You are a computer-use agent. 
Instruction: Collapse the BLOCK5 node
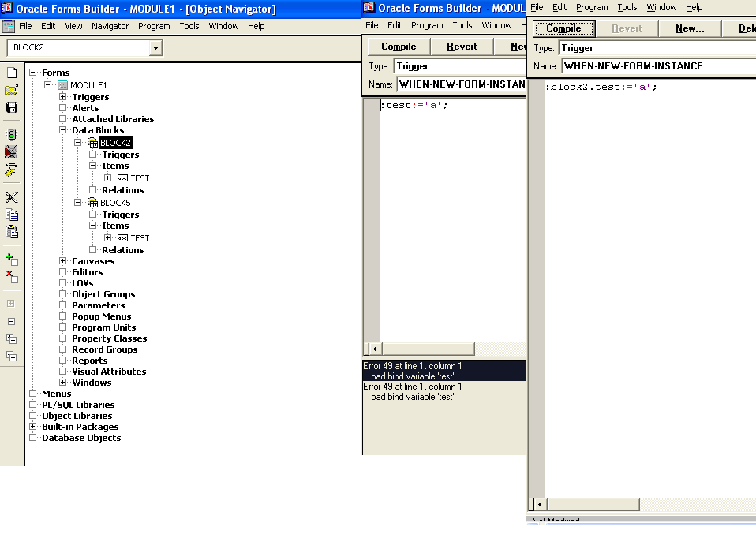(x=77, y=203)
